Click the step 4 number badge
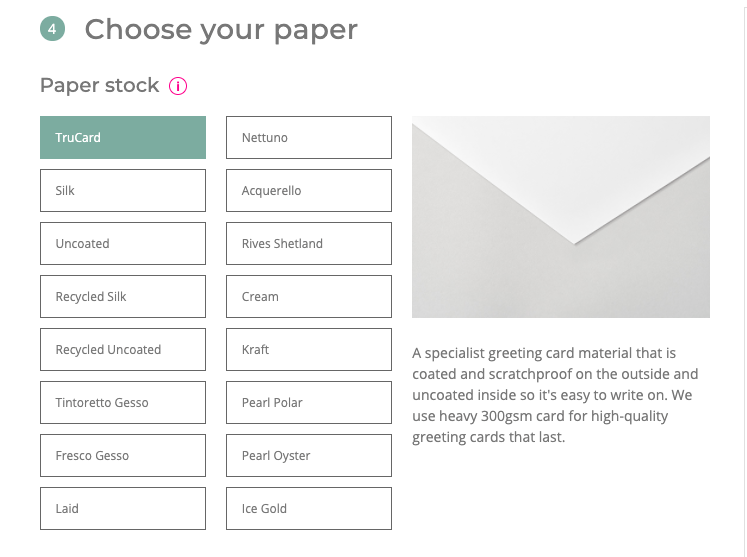 (x=52, y=29)
